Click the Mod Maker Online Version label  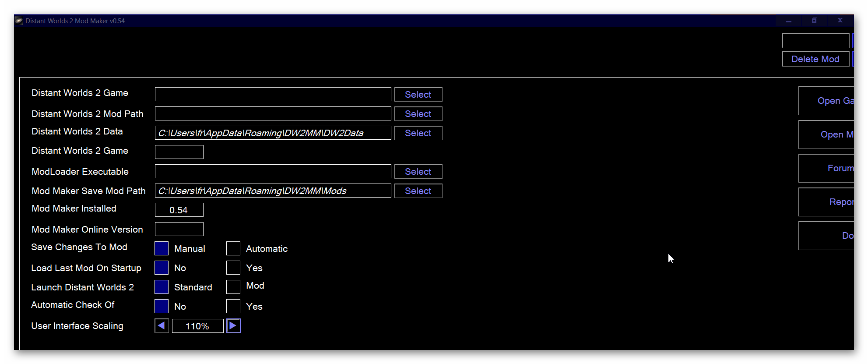click(87, 230)
